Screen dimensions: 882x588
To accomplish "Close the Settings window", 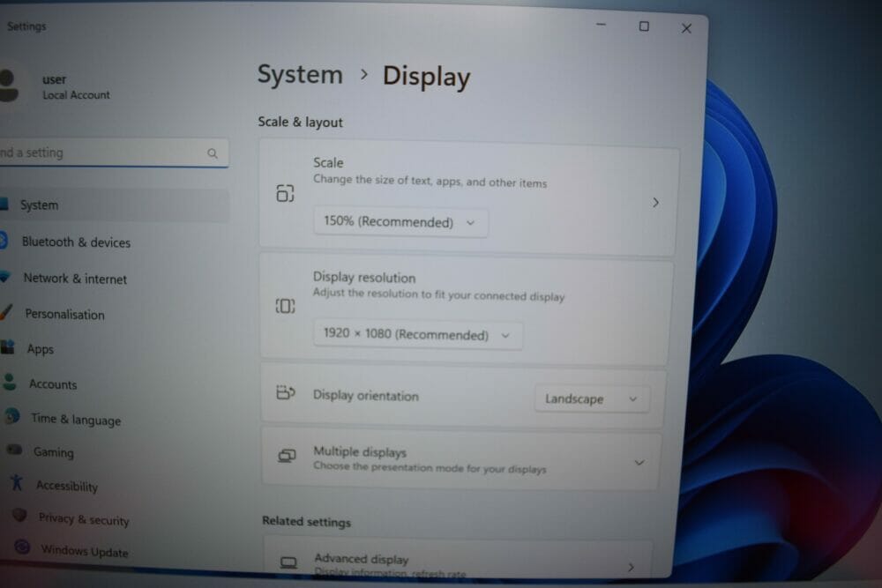I will pos(686,28).
